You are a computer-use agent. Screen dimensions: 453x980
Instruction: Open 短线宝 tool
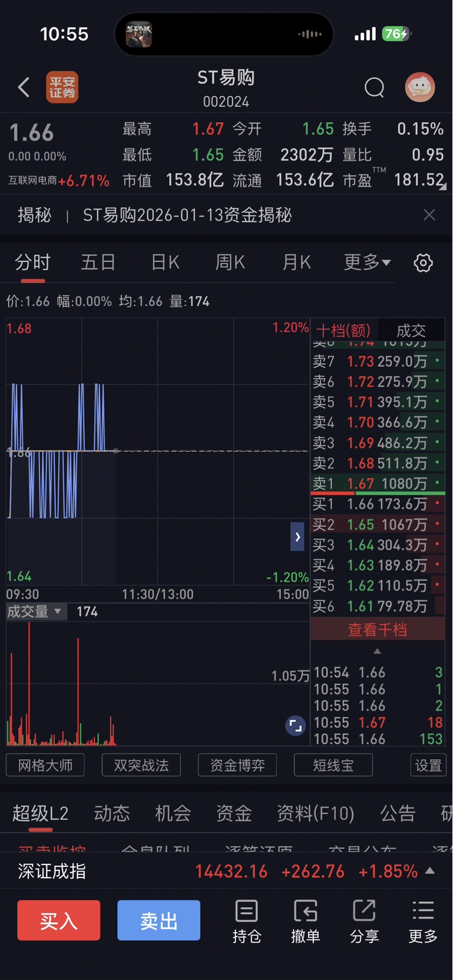[x=333, y=765]
